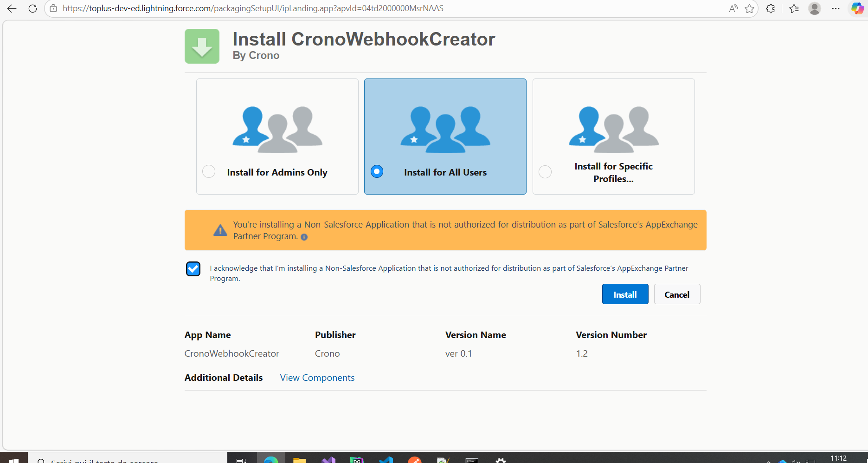Uncheck the Non-Salesforce acknowledgement checkbox
Viewport: 868px width, 463px height.
click(193, 269)
